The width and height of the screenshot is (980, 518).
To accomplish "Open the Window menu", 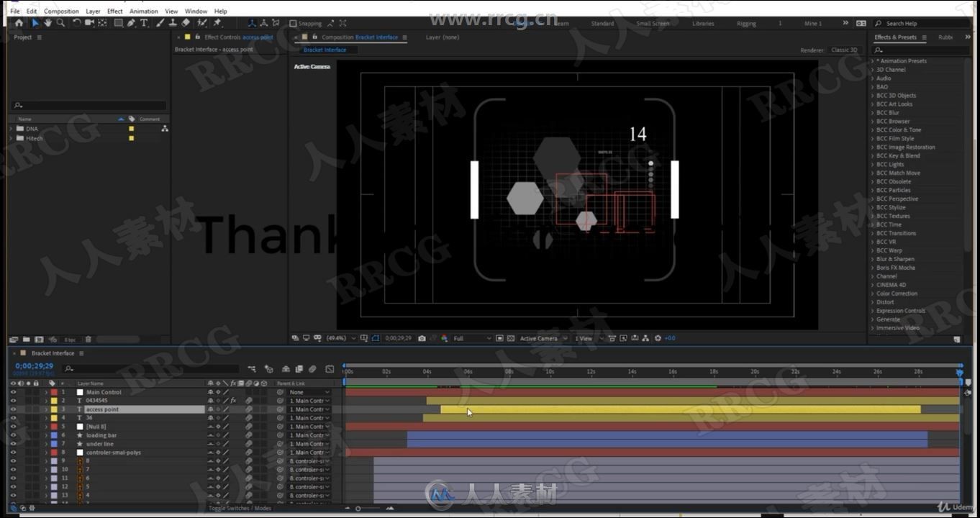I will tap(196, 12).
